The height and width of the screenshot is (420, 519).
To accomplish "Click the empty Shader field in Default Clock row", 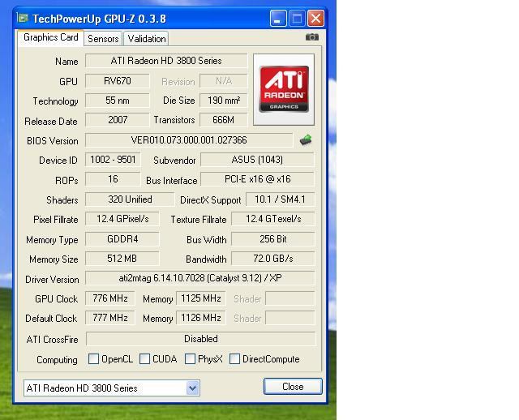I will click(x=290, y=318).
